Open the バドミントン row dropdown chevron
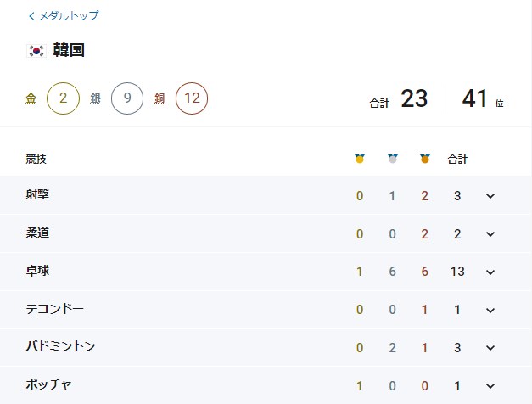The height and width of the screenshot is (404, 532). click(x=490, y=348)
